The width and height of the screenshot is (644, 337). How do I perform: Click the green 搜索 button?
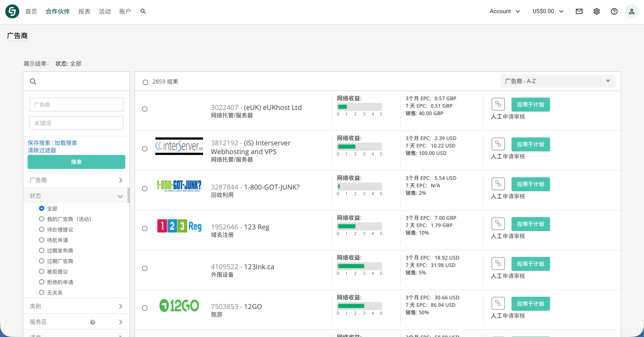76,162
